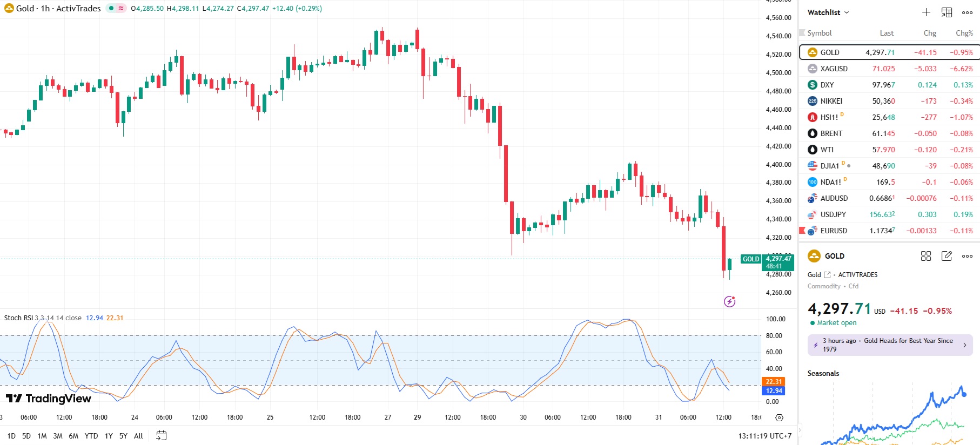This screenshot has width=980, height=445.
Task: Click the flag column header beside Symbol
Action: pyautogui.click(x=802, y=33)
